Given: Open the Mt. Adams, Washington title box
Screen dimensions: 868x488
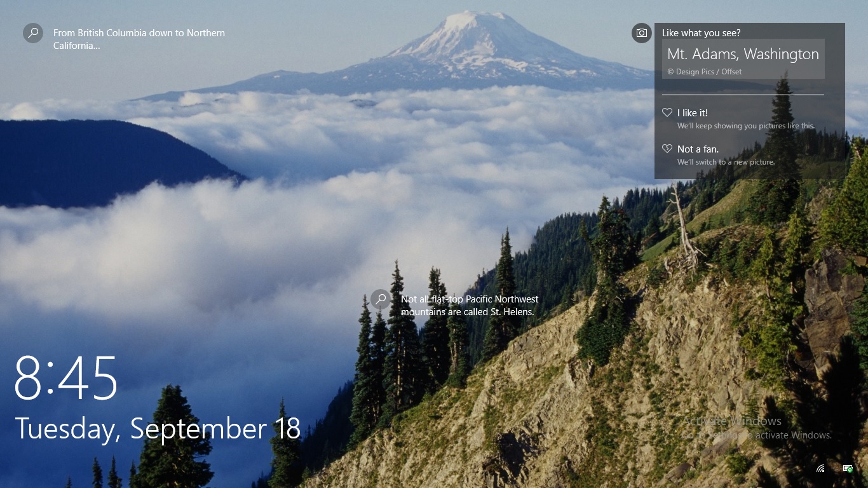Looking at the screenshot, I should click(743, 59).
